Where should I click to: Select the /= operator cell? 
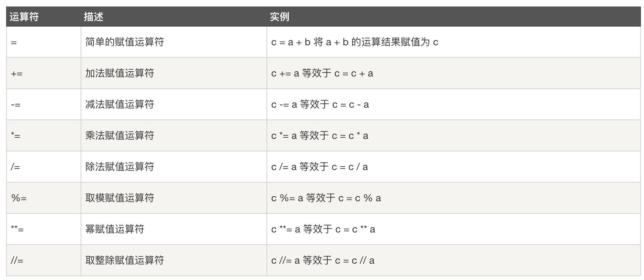(15, 167)
